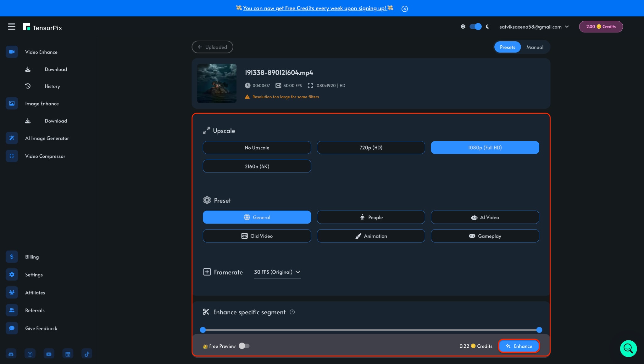This screenshot has height=364, width=644.
Task: Toggle the light/dark theme switch
Action: click(x=475, y=27)
